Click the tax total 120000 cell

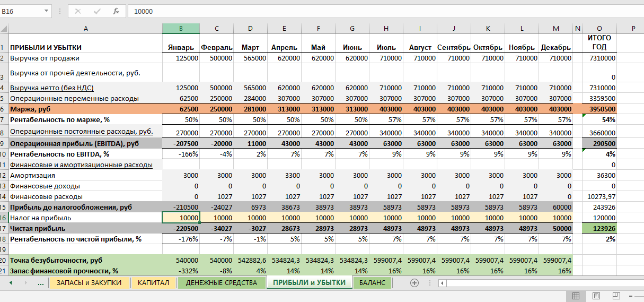[x=599, y=218]
